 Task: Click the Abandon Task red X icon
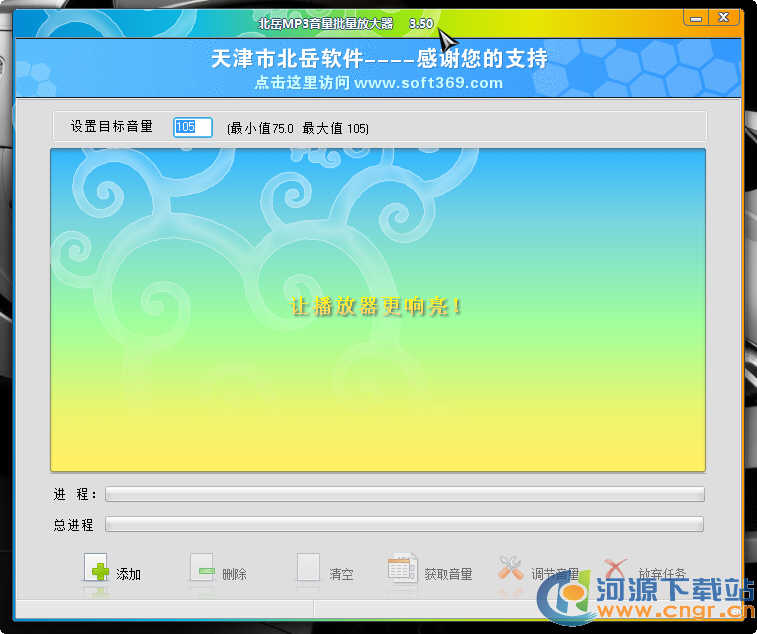click(x=616, y=568)
